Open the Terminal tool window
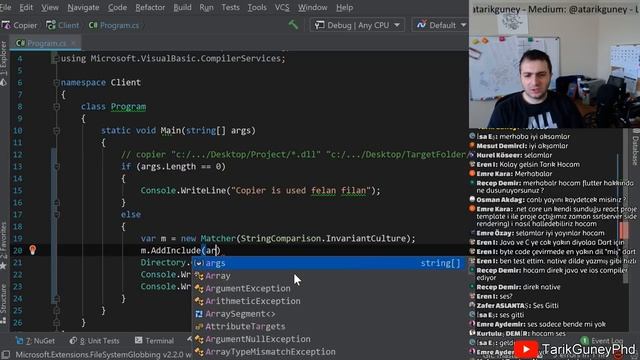Viewport: 640px width, 360px height. tap(154, 340)
